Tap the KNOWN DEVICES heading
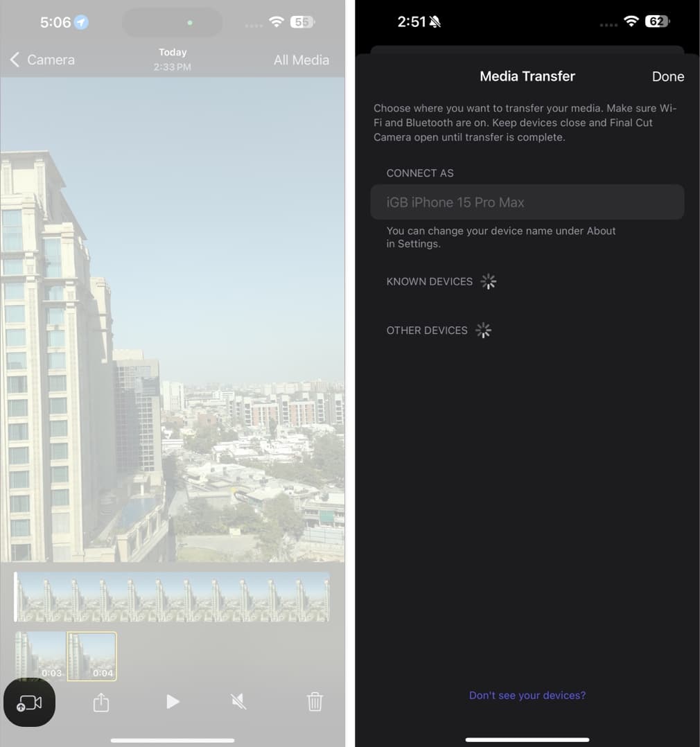 point(429,281)
